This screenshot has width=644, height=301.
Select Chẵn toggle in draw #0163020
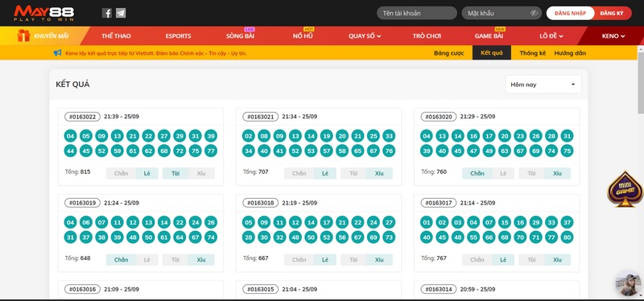(x=477, y=173)
